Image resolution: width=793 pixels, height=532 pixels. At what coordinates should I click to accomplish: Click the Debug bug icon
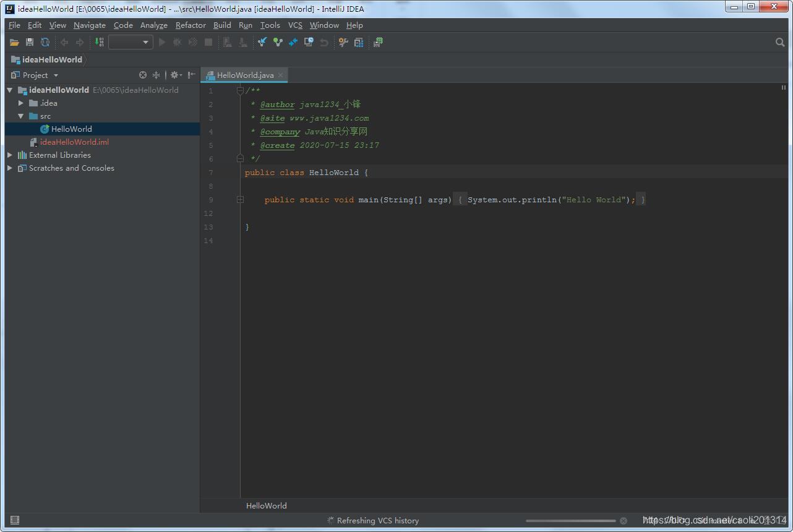(178, 42)
